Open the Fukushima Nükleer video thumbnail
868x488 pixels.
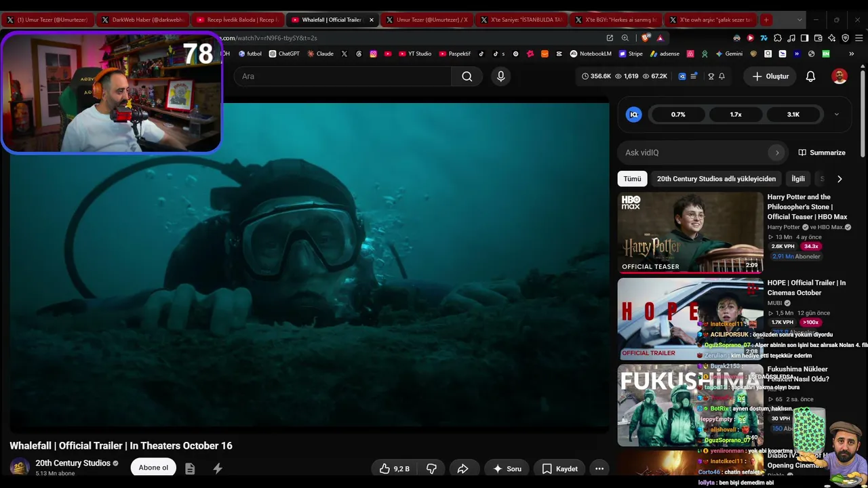pos(690,405)
